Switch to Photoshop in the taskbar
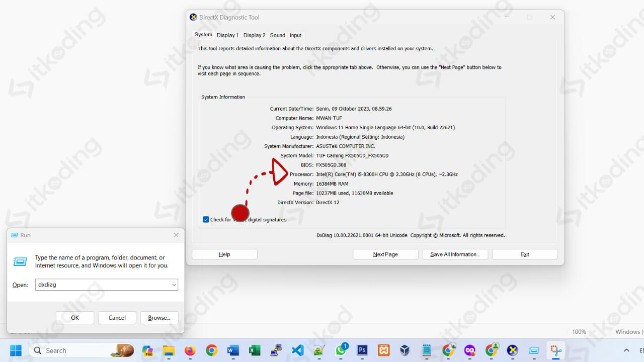644x362 pixels. coord(362,350)
